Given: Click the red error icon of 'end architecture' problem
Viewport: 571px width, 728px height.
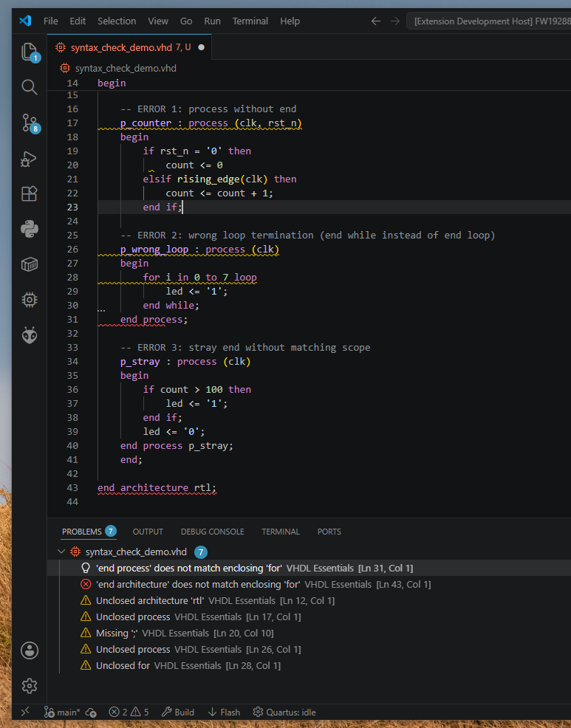Looking at the screenshot, I should 86,584.
